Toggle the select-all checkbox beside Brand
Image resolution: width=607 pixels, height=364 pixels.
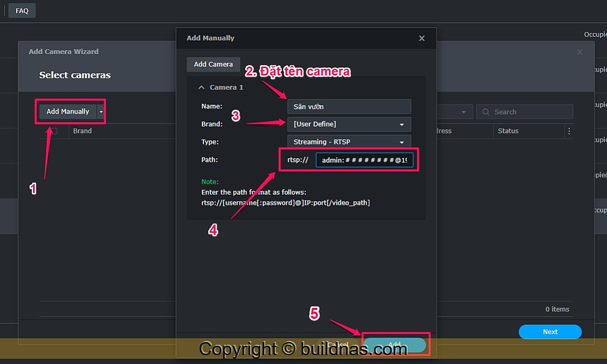pos(54,131)
